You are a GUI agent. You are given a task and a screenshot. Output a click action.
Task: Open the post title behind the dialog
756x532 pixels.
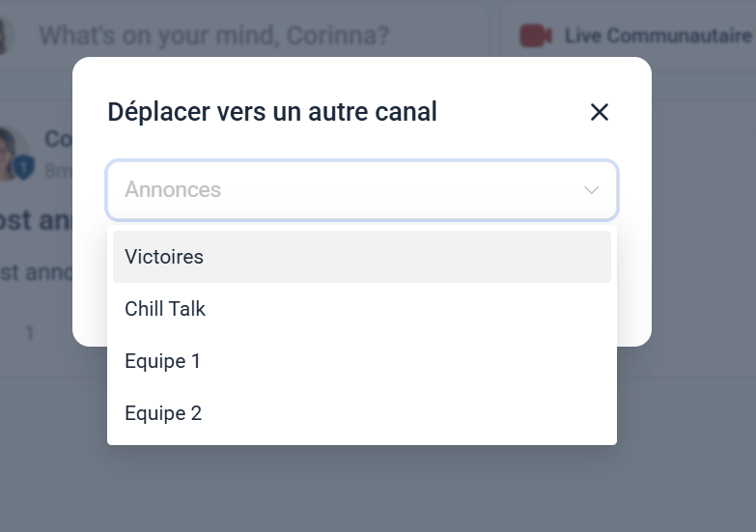click(x=36, y=220)
